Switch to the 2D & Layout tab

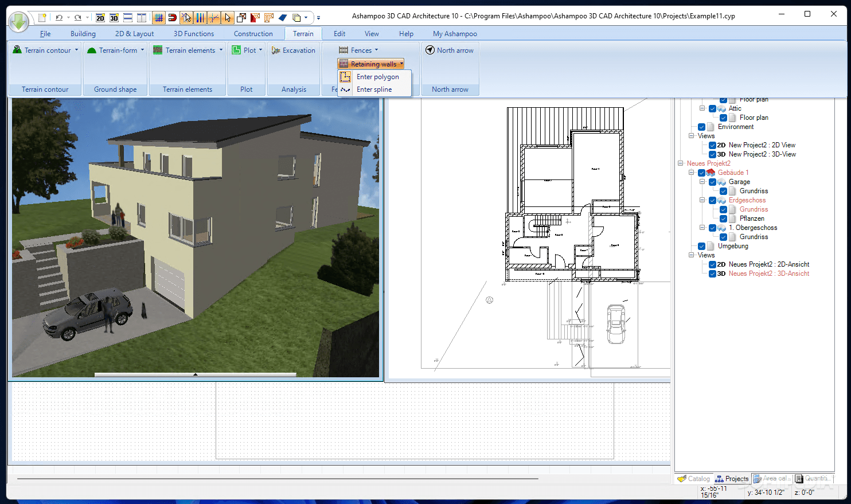pyautogui.click(x=134, y=34)
